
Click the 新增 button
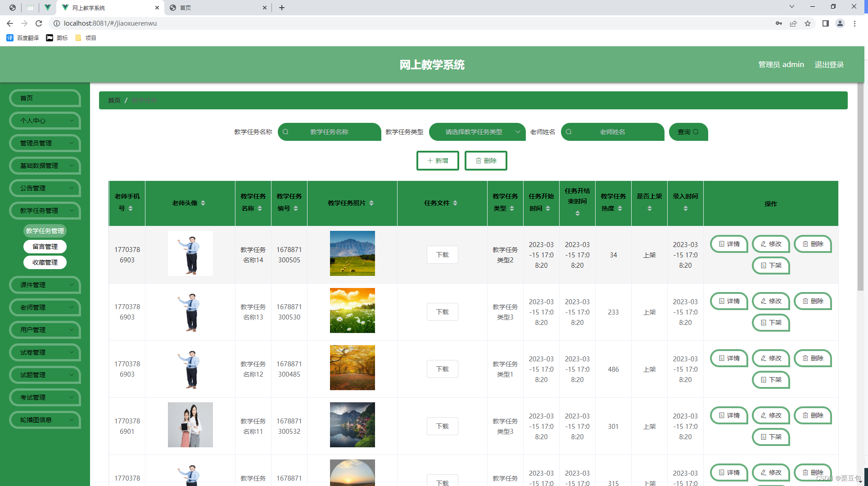pos(438,161)
